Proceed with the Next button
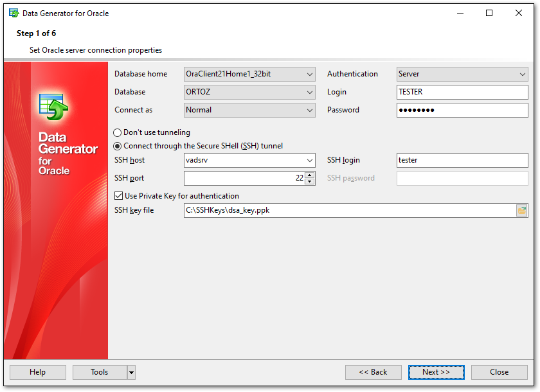The image size is (540, 392). tap(437, 372)
